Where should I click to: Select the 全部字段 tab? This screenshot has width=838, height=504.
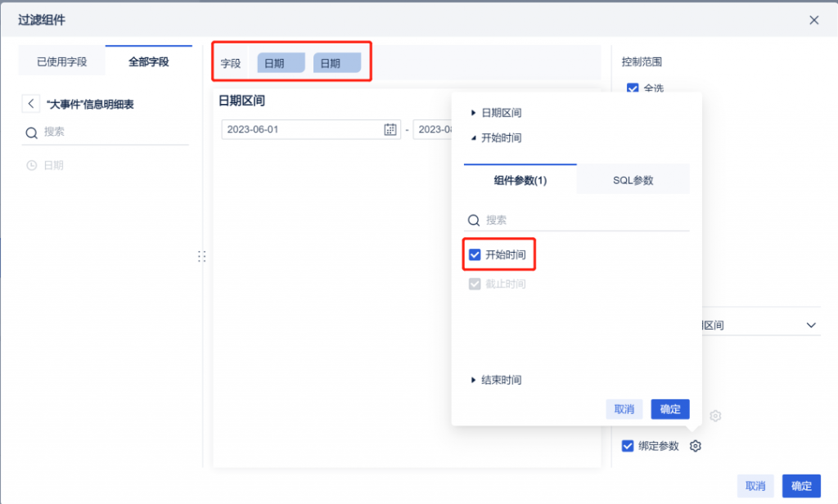[149, 61]
